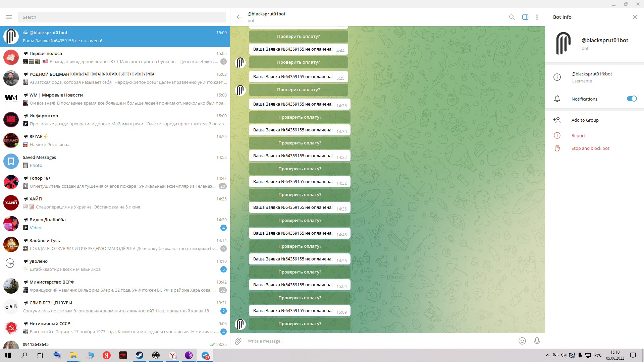Toggle the side panel icon in header

525,17
